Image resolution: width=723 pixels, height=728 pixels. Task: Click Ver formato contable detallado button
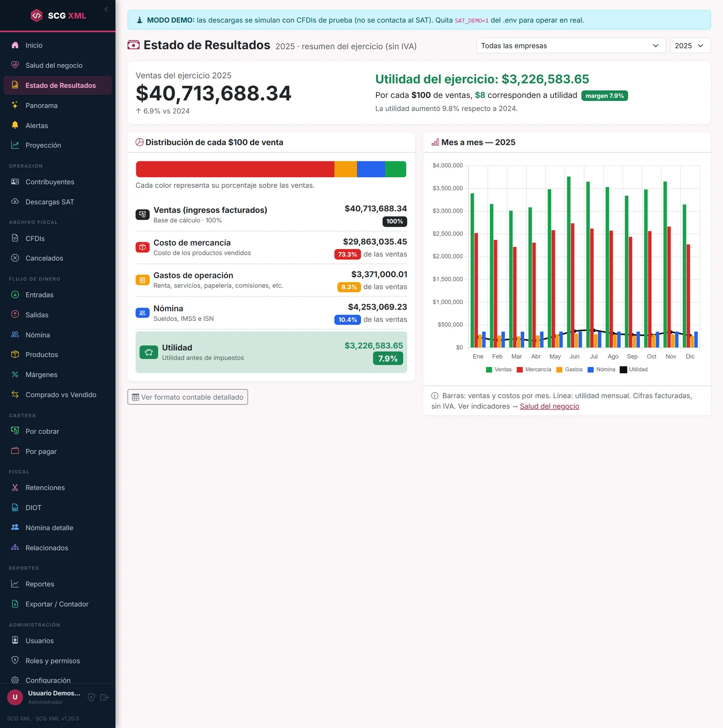click(x=188, y=397)
